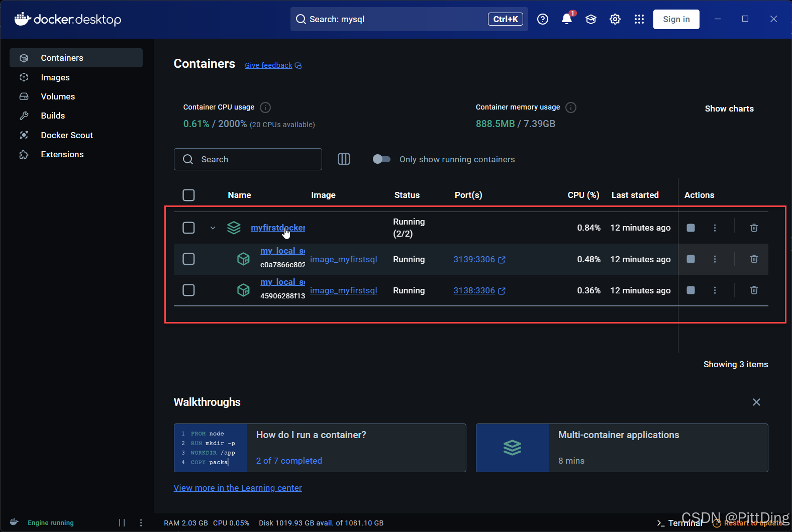The height and width of the screenshot is (532, 792).
Task: Open port link 3138:3306
Action: [x=479, y=290]
